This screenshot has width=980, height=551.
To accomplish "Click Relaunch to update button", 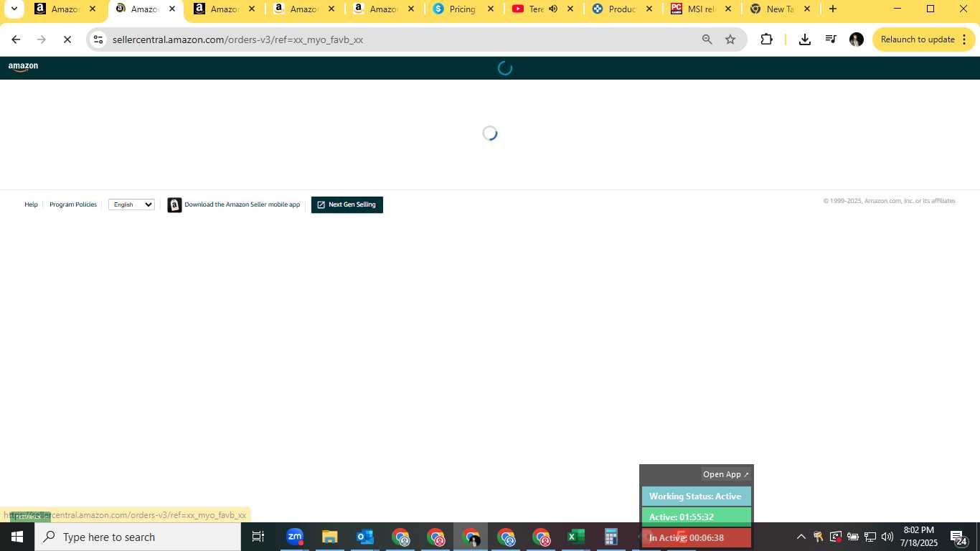I will (x=918, y=39).
